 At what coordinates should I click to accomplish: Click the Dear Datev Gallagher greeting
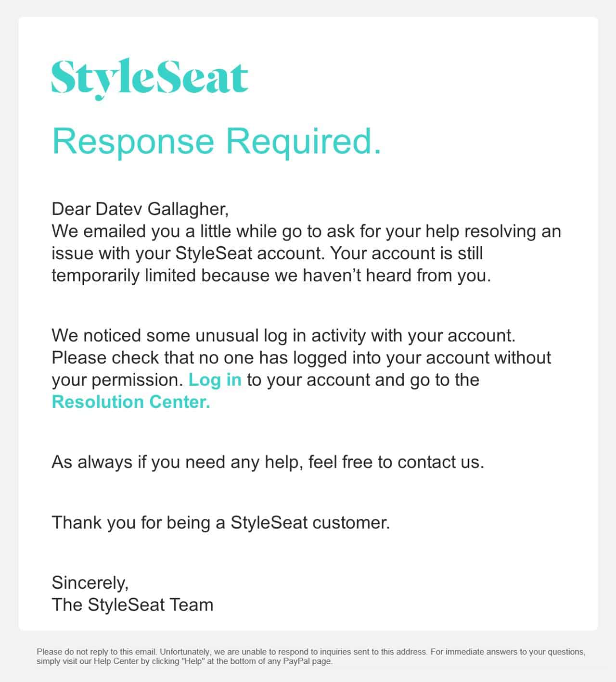point(140,209)
